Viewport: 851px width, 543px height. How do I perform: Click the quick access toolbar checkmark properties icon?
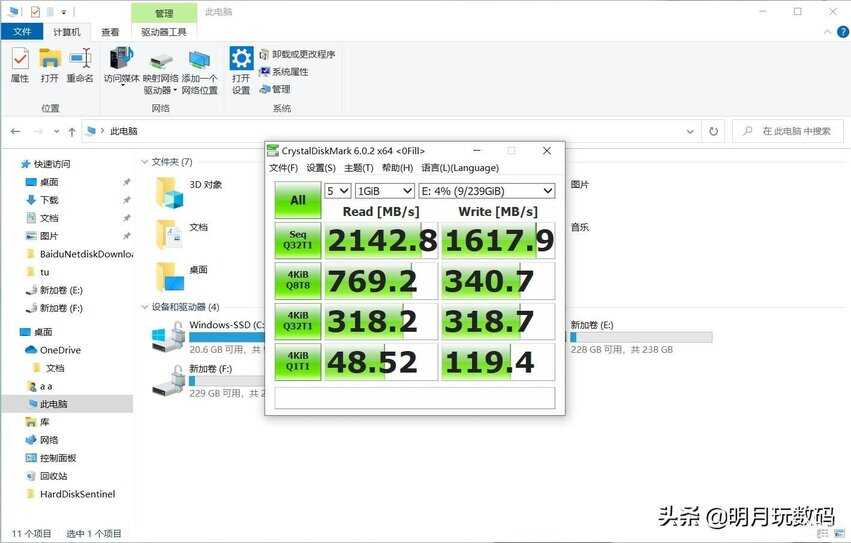pyautogui.click(x=35, y=11)
